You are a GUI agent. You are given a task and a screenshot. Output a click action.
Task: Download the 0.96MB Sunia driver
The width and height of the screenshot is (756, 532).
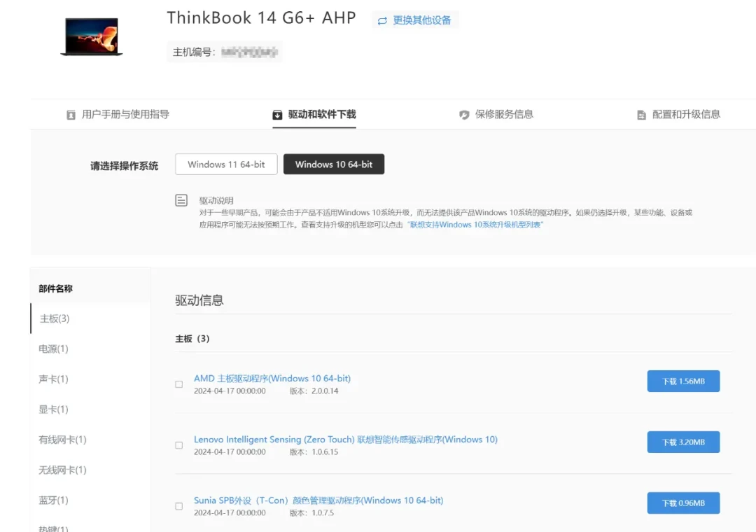[683, 503]
